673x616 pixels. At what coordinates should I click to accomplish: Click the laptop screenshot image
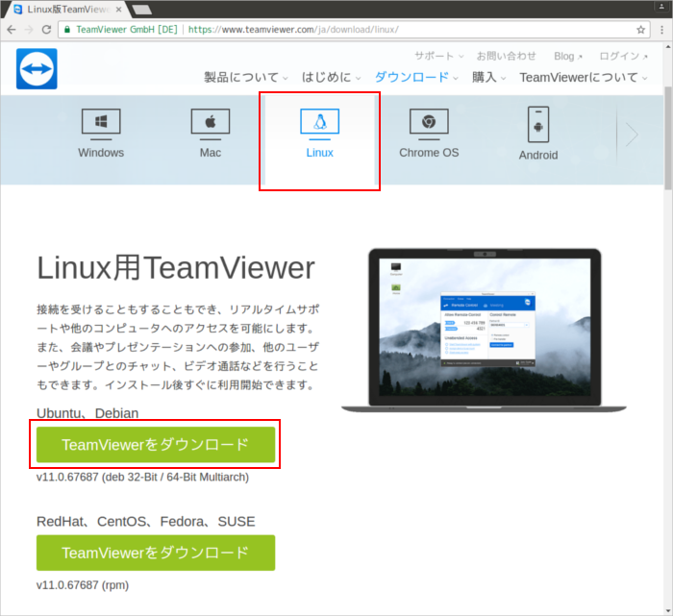(x=485, y=331)
